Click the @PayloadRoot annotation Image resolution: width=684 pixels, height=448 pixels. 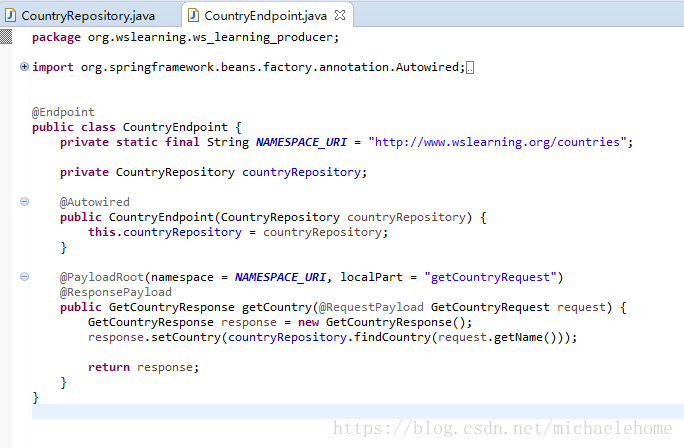click(102, 277)
